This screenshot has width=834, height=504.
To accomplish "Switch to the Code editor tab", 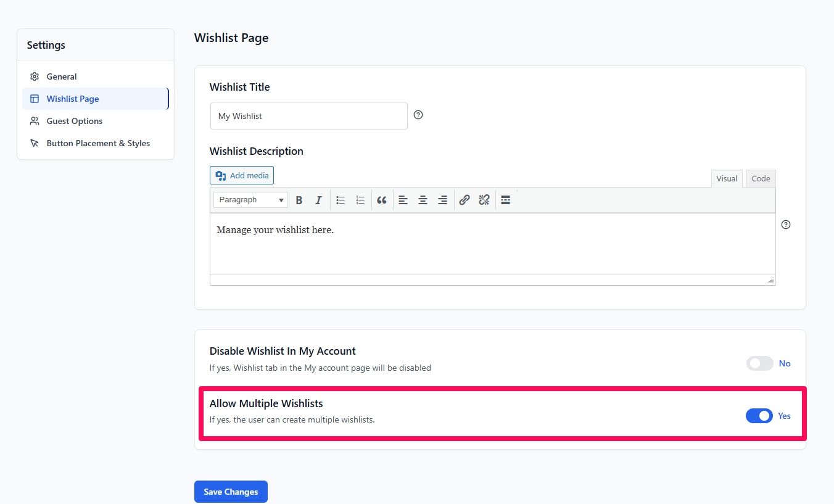I will 761,178.
